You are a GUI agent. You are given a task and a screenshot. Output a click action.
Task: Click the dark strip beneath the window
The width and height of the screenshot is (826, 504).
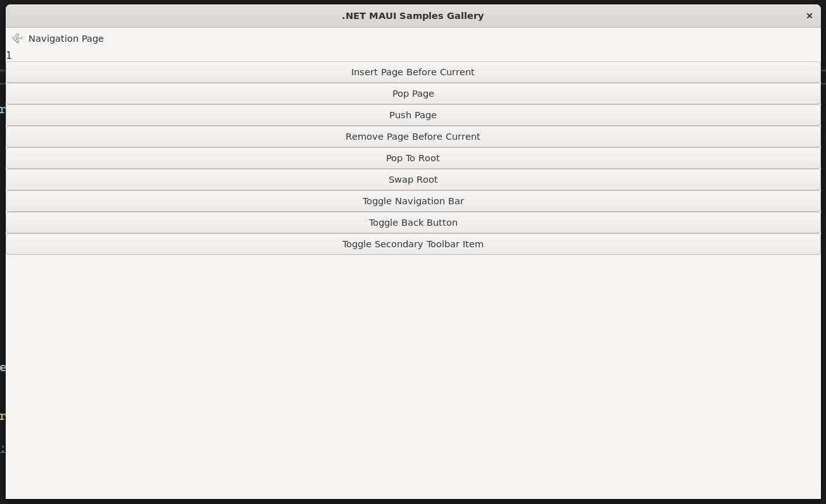413,501
